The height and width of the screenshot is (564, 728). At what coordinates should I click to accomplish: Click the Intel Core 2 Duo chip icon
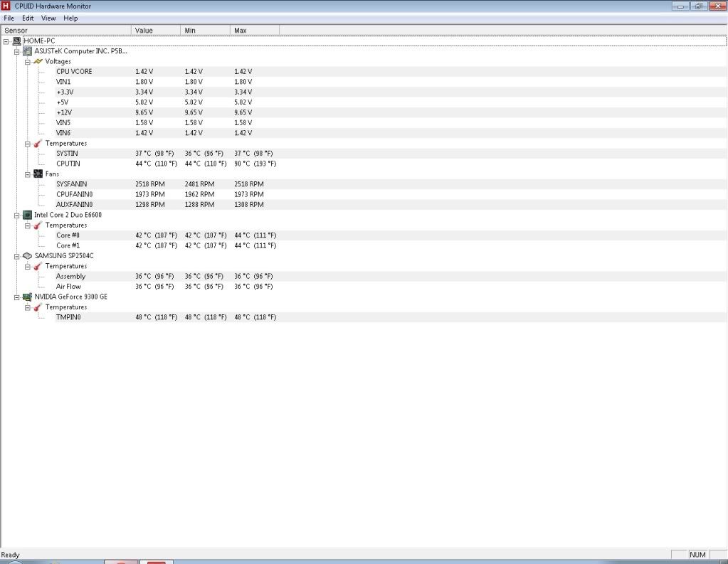28,215
